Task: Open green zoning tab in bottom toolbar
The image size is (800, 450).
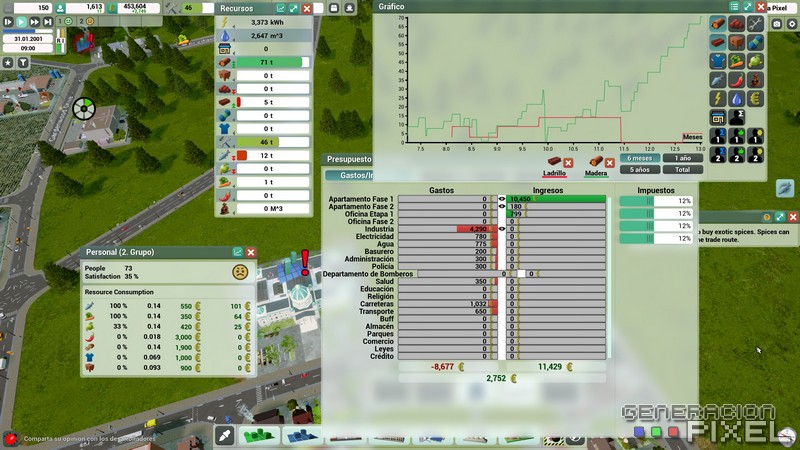Action: click(259, 436)
